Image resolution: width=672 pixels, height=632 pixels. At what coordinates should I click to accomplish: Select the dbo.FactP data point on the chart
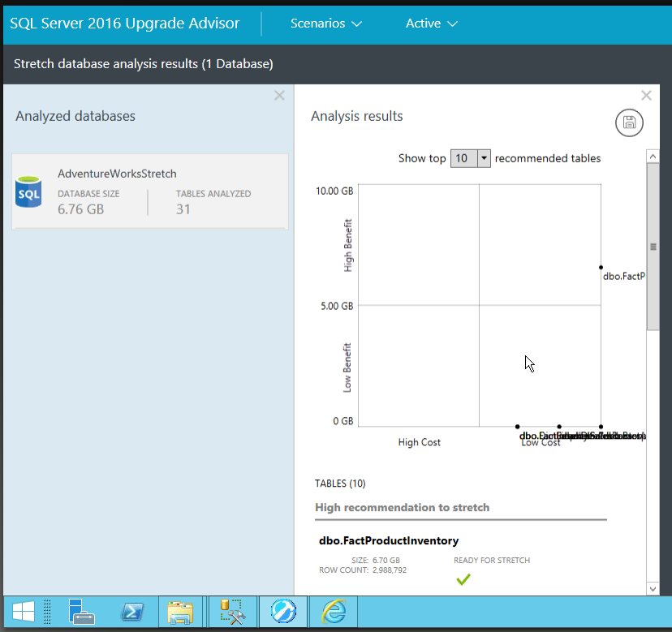[601, 266]
